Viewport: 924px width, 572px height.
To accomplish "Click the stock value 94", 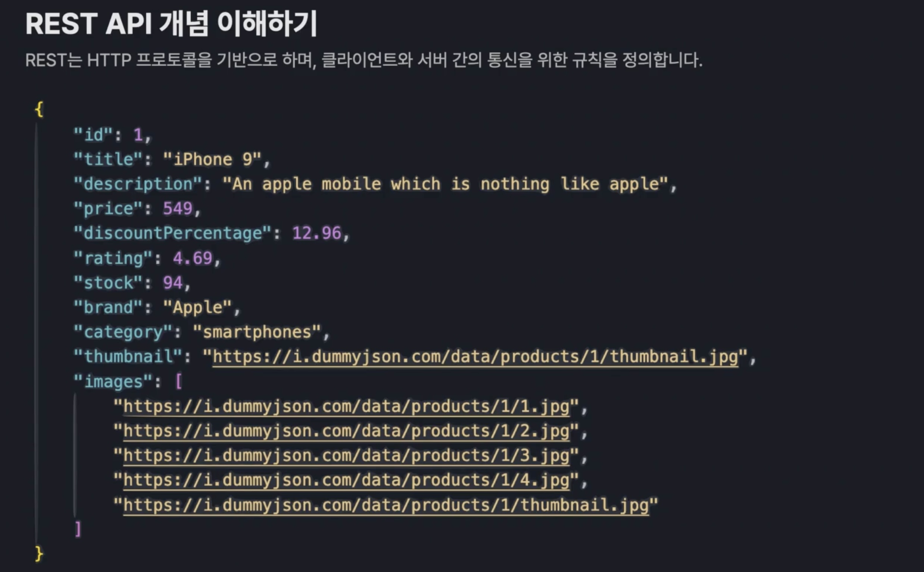I will click(x=173, y=283).
